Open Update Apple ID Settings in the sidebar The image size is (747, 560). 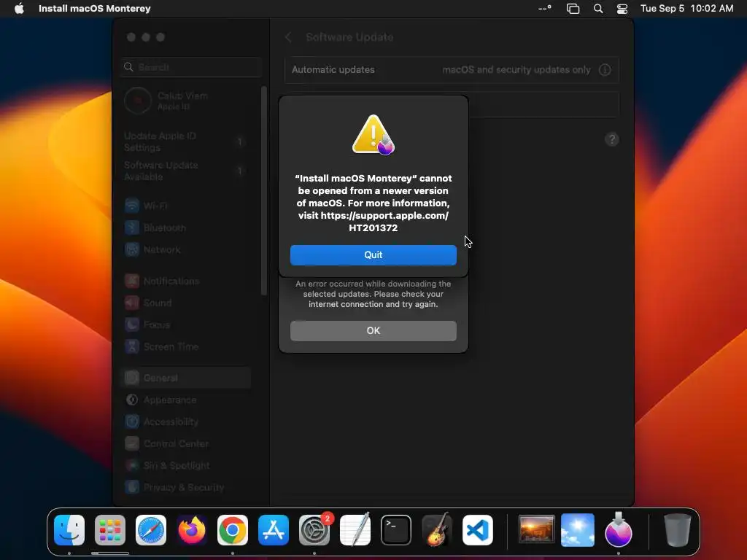[x=186, y=141]
